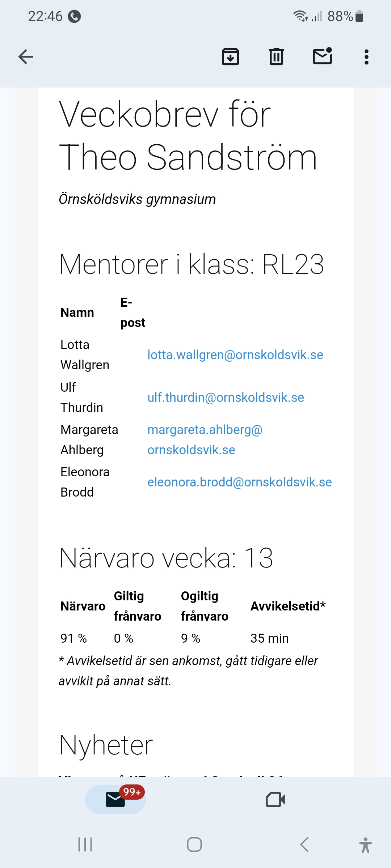Tap the Nyheter section heading
The image size is (391, 868).
[106, 745]
